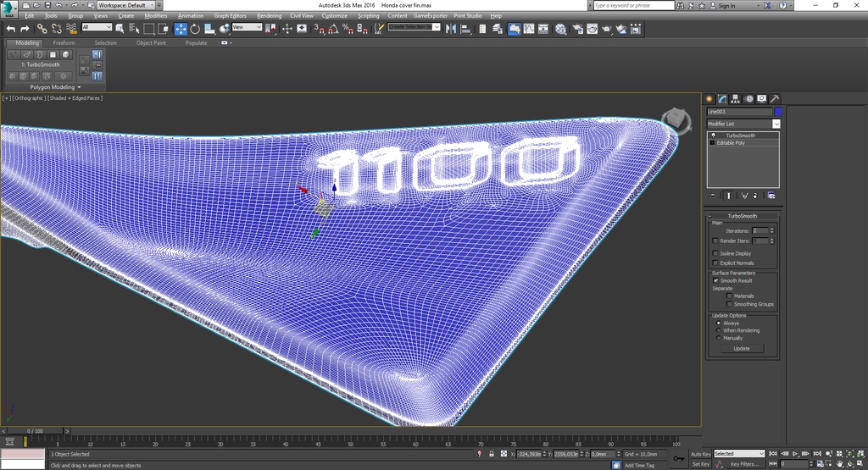
Task: Click the blue object color swatch
Action: pos(778,112)
